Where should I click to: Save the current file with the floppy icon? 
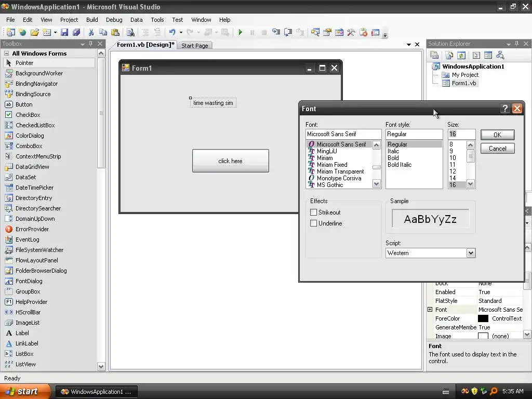(64, 32)
